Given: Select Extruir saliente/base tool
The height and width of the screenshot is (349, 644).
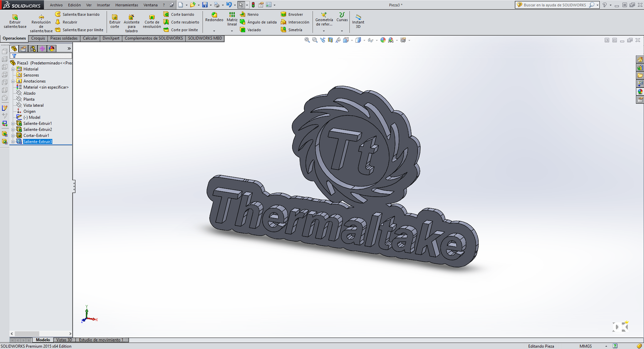Looking at the screenshot, I should (x=15, y=21).
